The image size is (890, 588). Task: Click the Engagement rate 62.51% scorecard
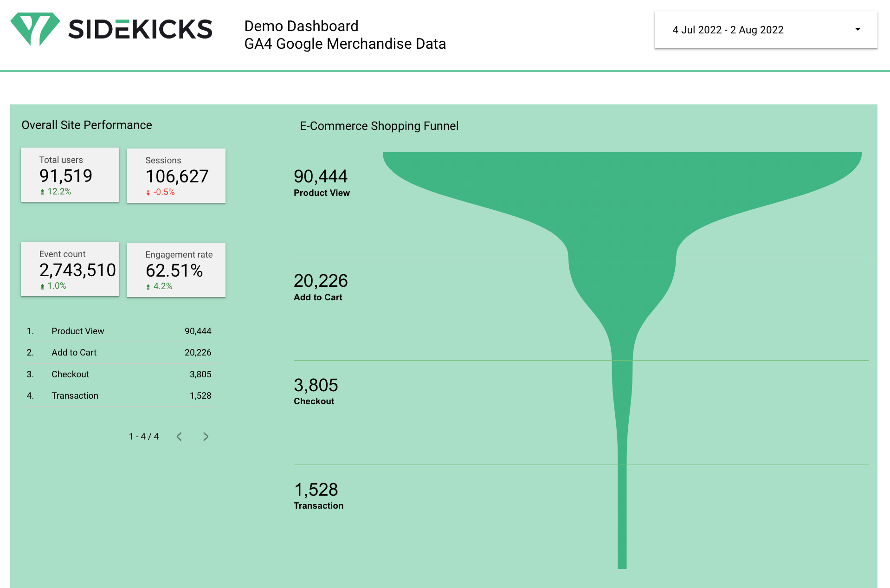tap(176, 270)
